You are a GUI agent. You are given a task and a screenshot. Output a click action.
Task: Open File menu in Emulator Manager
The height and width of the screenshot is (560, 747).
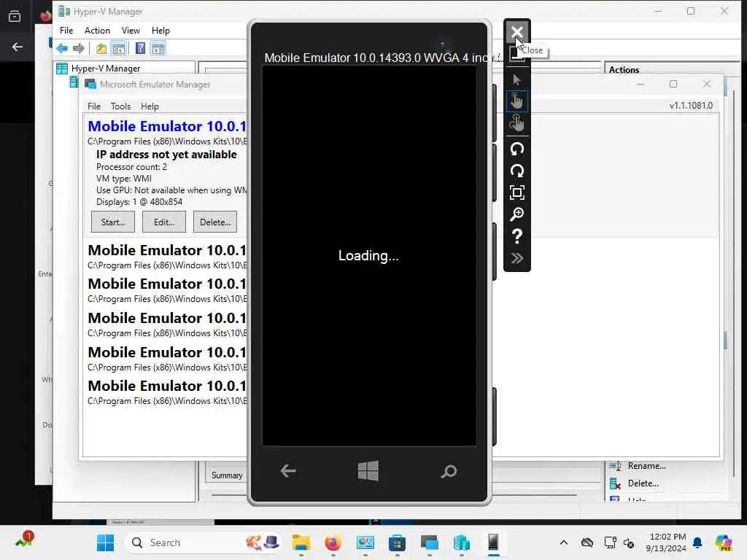click(x=94, y=106)
